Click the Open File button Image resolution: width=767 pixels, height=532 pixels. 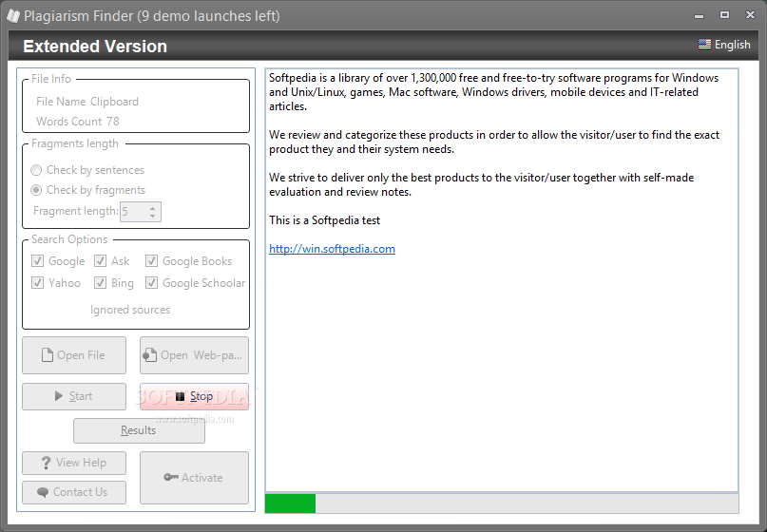point(74,355)
